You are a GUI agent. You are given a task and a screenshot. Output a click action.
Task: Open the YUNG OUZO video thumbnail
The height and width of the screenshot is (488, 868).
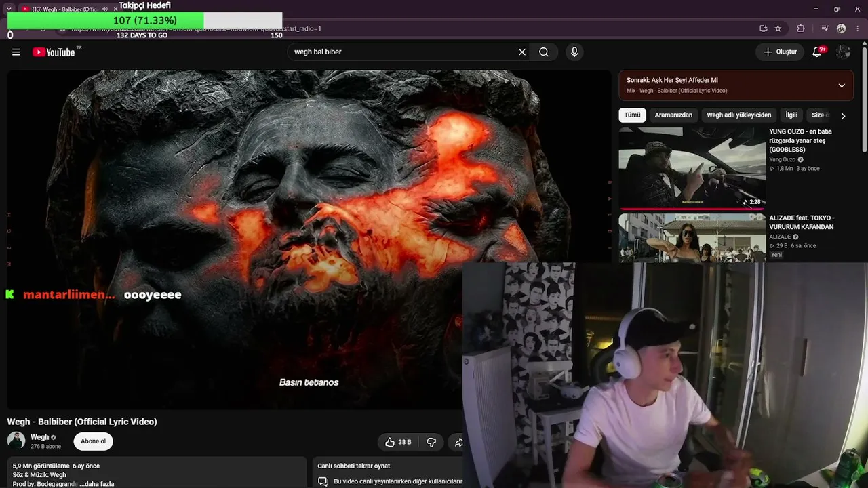[x=692, y=169]
